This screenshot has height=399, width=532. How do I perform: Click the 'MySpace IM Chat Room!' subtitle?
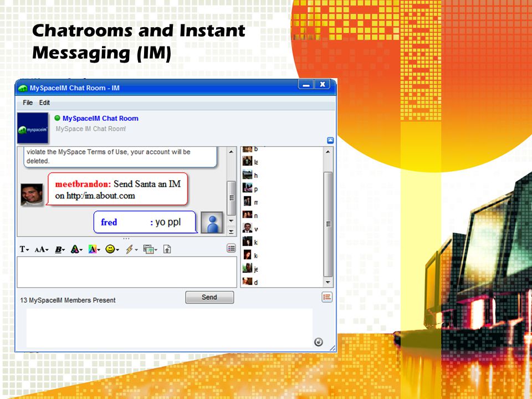point(91,129)
